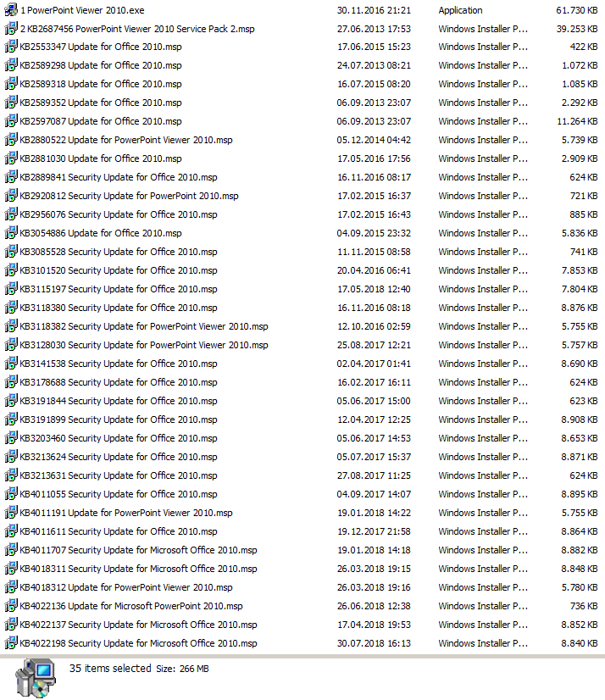The image size is (605, 700).
Task: Click the file icon for KB4011055
Action: tap(11, 495)
